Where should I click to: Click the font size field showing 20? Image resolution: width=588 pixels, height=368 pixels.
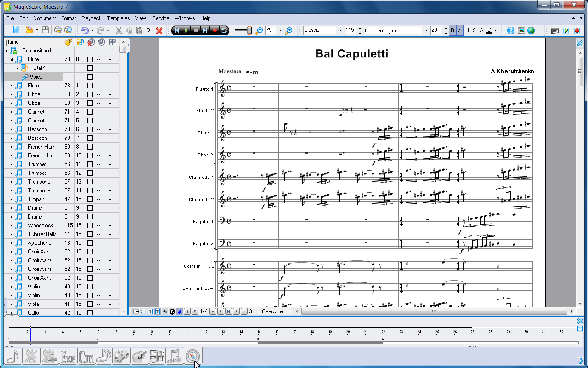click(x=436, y=30)
